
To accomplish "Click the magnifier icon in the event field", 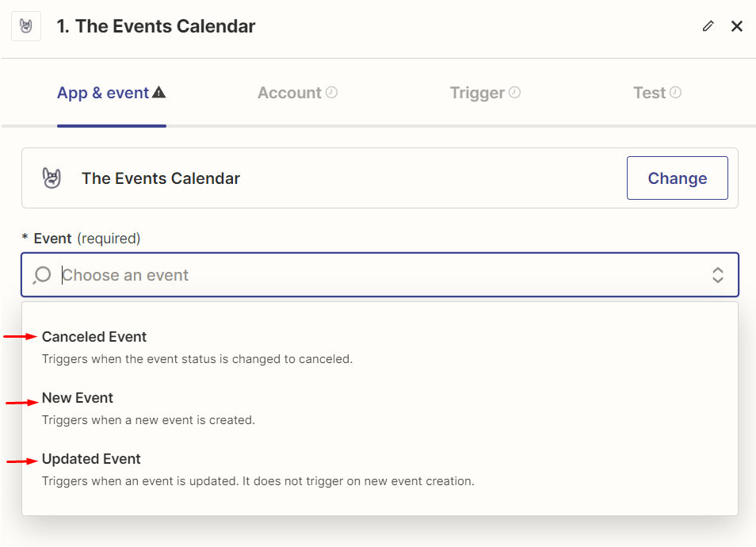I will (x=40, y=275).
